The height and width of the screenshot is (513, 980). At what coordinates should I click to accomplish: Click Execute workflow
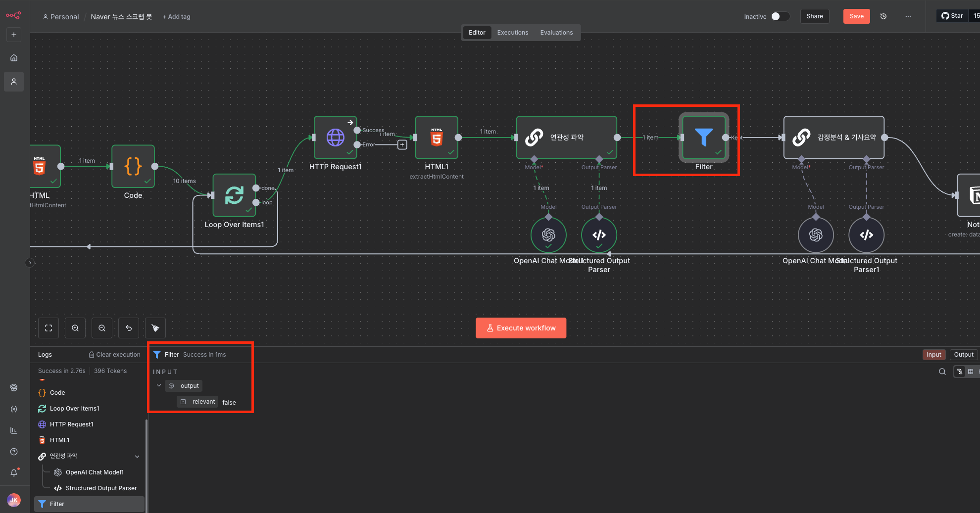pos(521,328)
